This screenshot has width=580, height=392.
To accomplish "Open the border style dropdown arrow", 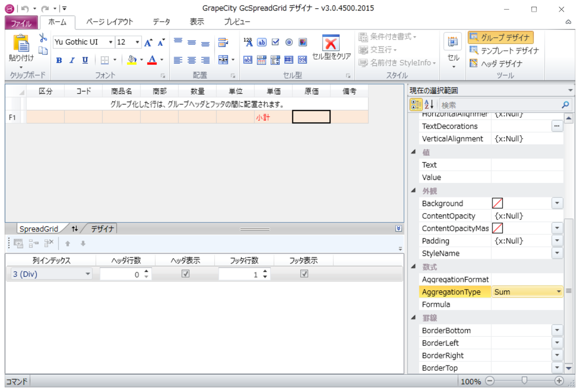I will [115, 60].
